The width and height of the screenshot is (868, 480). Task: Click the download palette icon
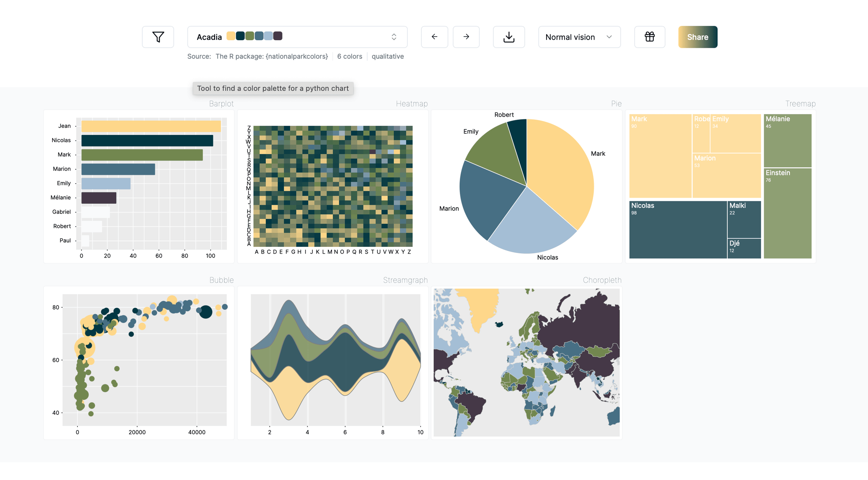(509, 37)
